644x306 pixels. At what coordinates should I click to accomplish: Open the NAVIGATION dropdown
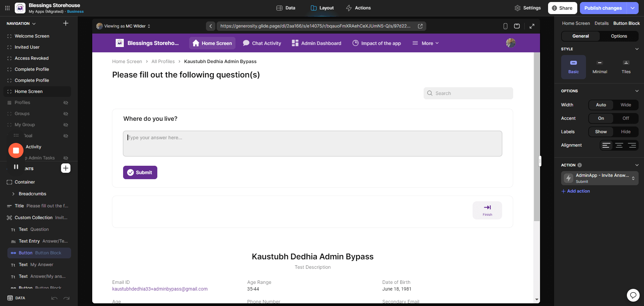21,23
